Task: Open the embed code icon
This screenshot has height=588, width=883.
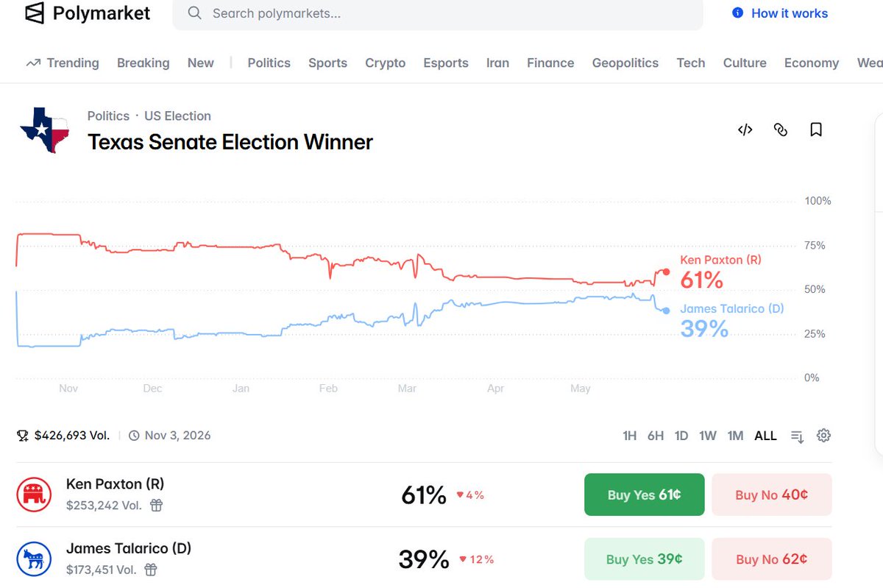Action: click(745, 130)
